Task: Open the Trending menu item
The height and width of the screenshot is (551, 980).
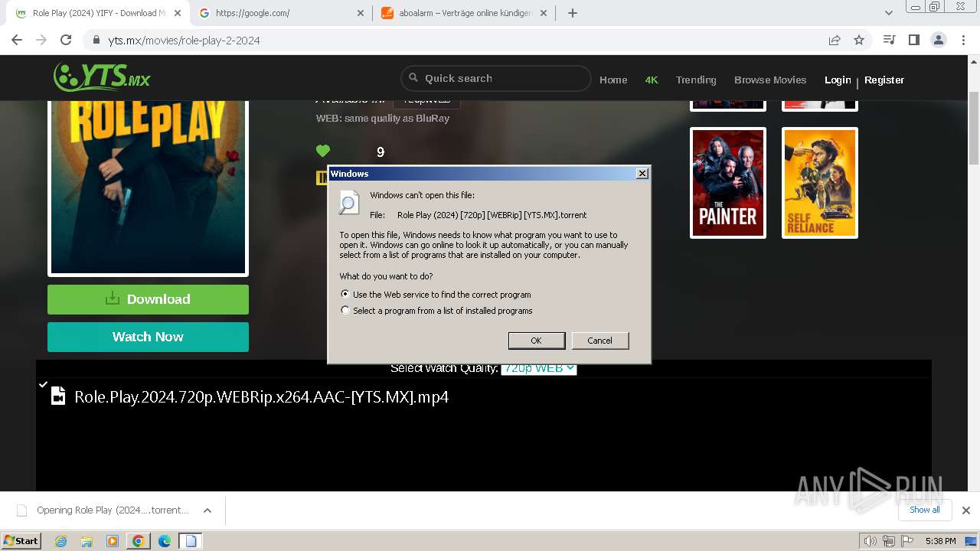Action: click(696, 80)
